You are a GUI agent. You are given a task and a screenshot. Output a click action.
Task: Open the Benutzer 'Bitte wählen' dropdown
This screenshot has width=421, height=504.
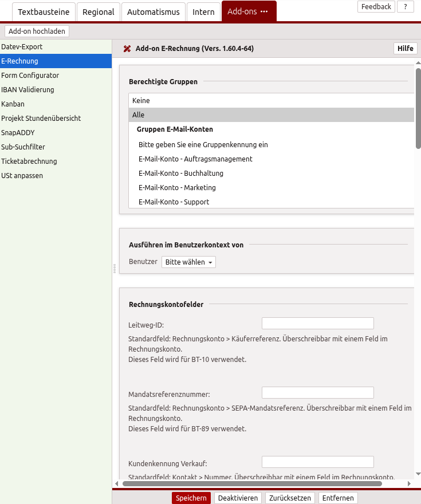pos(188,262)
